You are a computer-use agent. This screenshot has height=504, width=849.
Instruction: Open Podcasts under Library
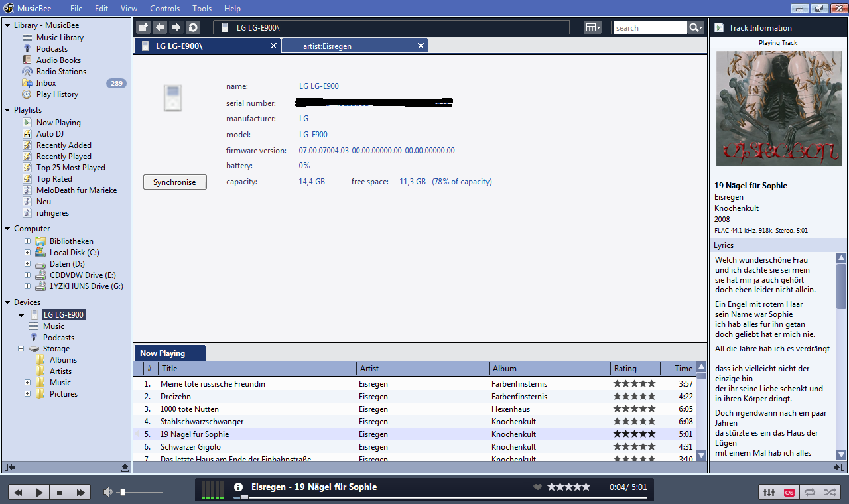[x=52, y=49]
